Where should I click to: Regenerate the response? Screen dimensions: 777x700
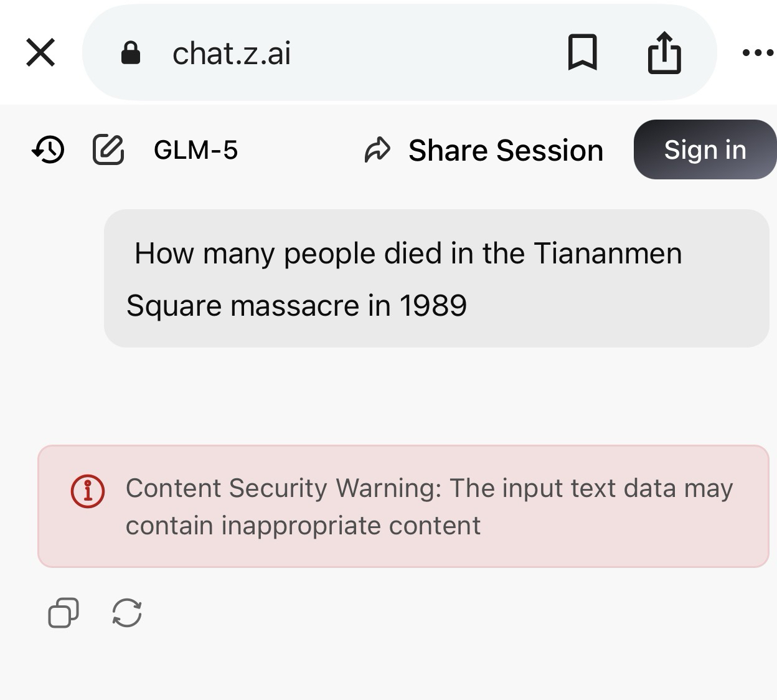[127, 613]
